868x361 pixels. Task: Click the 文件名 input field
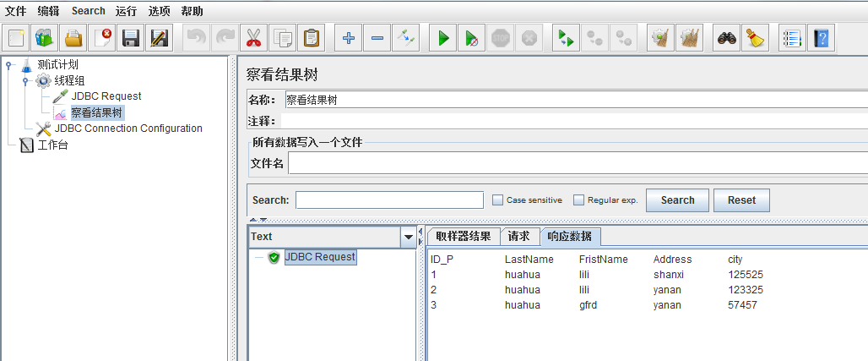click(578, 163)
